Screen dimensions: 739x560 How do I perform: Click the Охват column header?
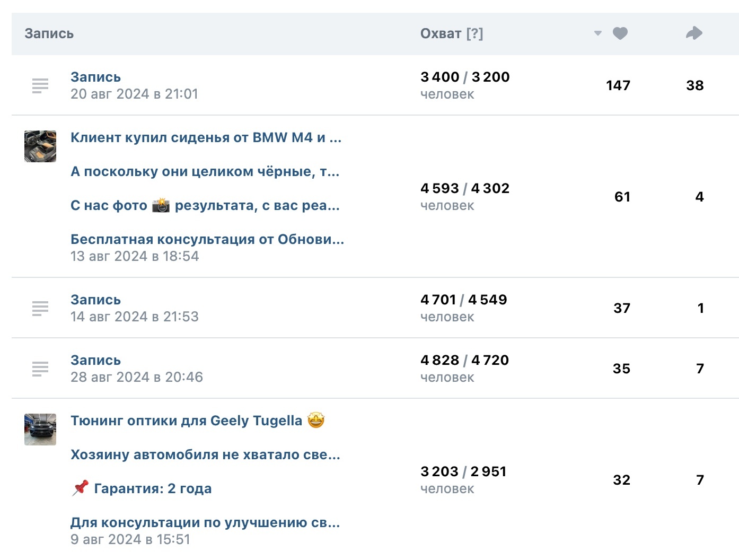[441, 33]
